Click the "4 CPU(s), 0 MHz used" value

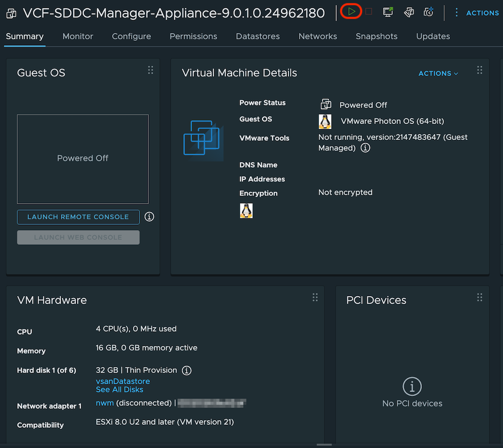click(x=136, y=329)
